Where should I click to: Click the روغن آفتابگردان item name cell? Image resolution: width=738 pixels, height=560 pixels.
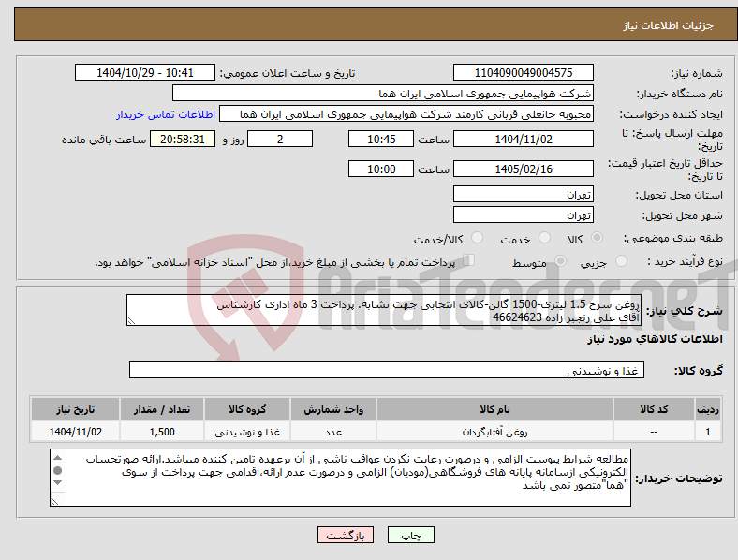click(x=494, y=432)
